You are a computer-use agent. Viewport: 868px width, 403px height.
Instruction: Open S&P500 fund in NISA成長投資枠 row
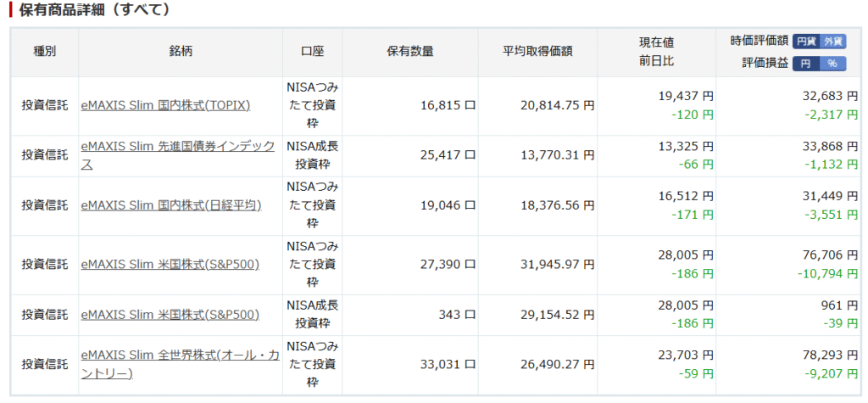170,314
